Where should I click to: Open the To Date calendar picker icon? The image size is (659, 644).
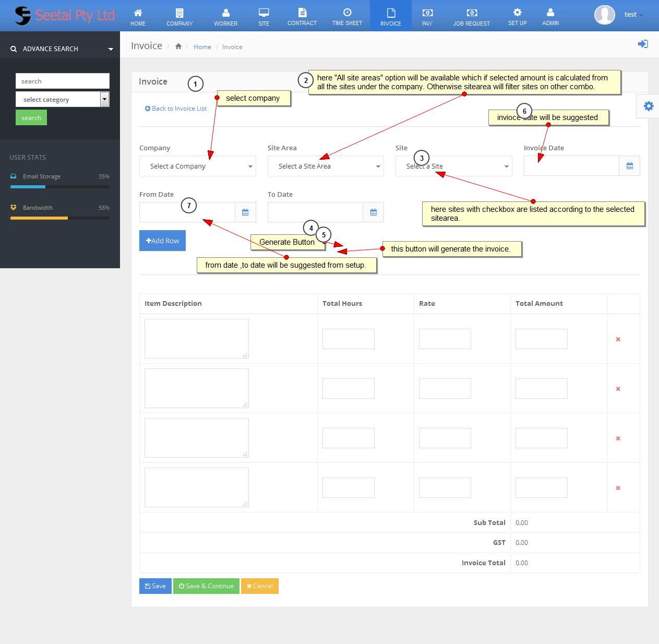373,212
